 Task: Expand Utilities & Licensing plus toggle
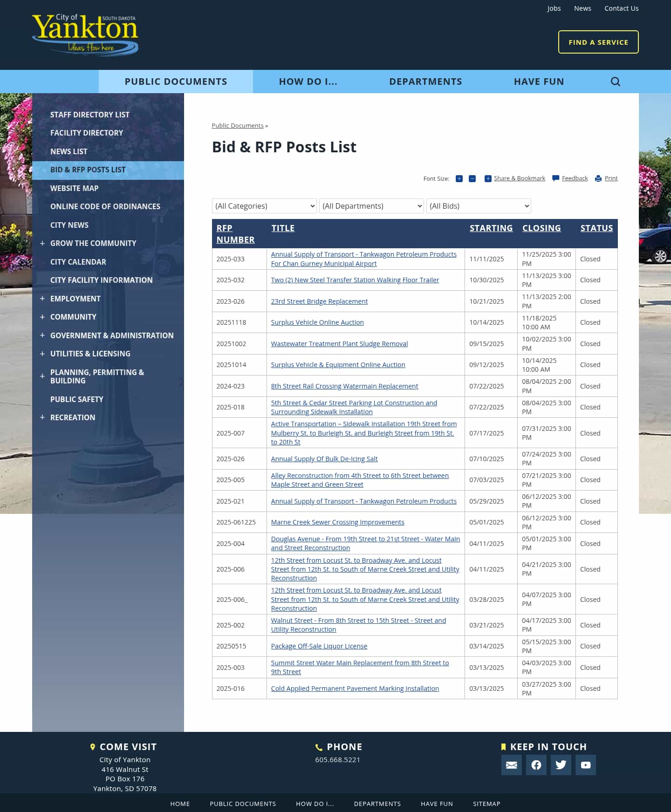click(x=42, y=354)
